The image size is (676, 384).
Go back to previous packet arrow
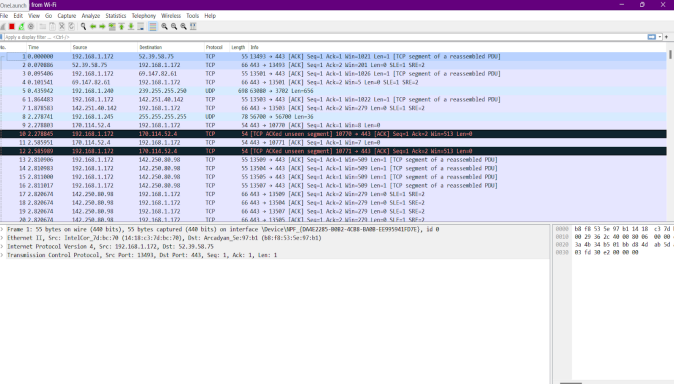[x=93, y=27]
